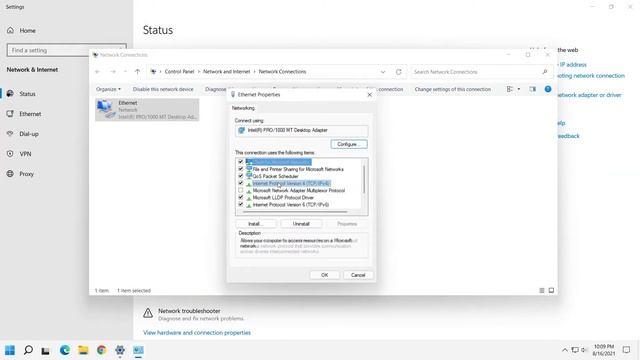Open the view options dropdown arrow
Screen dimensions: 640x360
[519, 89]
